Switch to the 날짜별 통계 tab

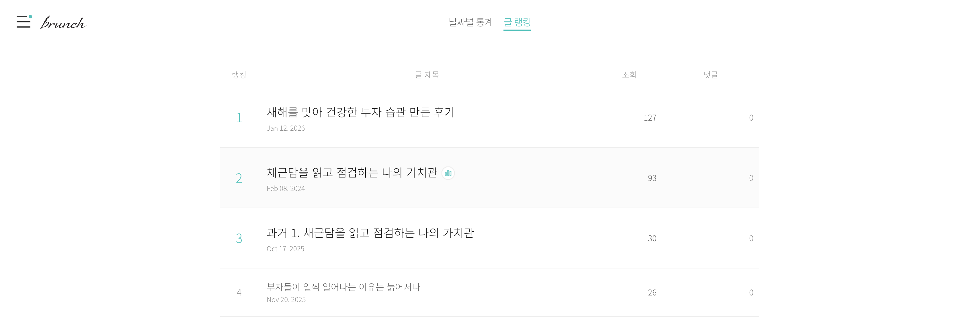471,22
